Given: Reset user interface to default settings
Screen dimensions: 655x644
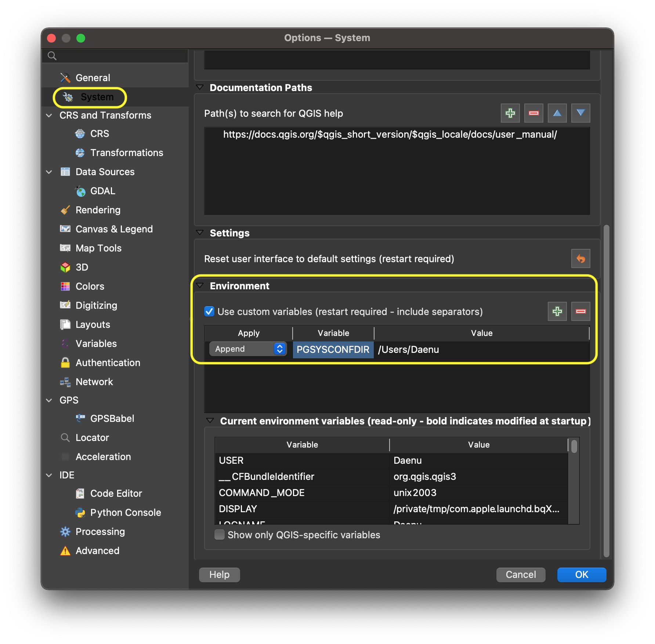Looking at the screenshot, I should 581,258.
